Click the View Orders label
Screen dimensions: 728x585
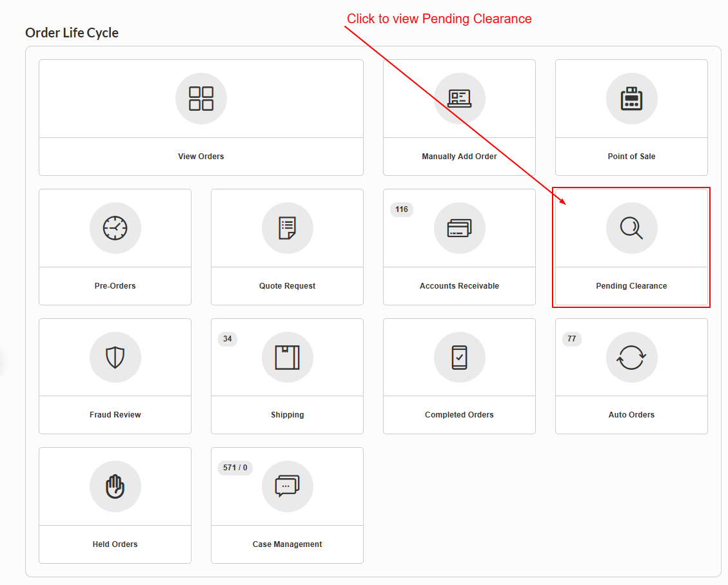[x=201, y=157]
